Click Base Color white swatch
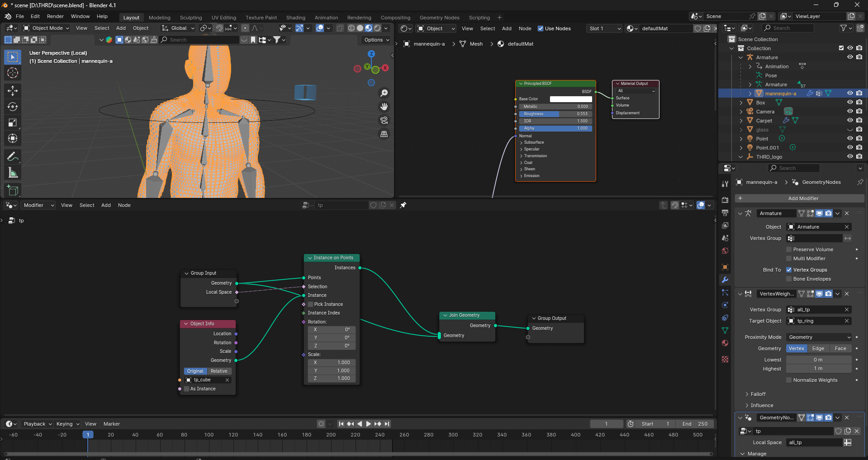 [x=571, y=99]
